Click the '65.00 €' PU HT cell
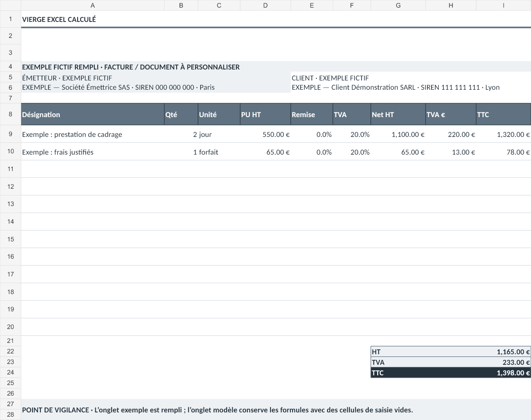The image size is (531, 420). click(x=265, y=152)
